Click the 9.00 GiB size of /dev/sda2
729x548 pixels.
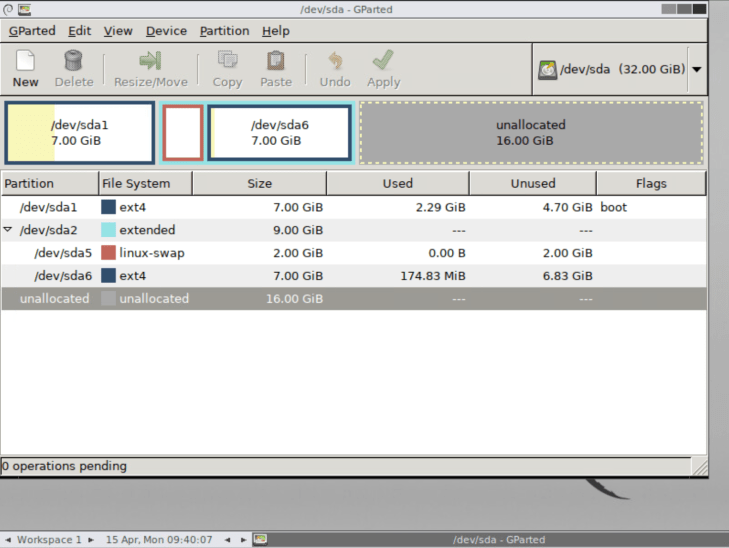[298, 230]
